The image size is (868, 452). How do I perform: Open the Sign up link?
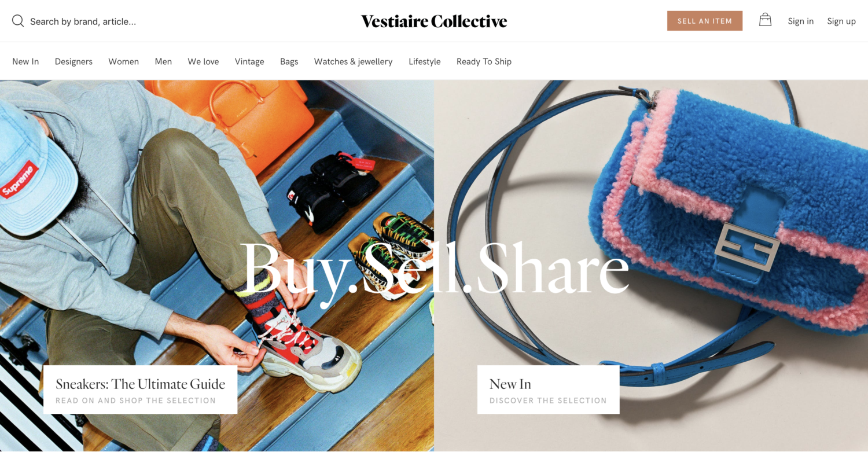[x=841, y=21]
